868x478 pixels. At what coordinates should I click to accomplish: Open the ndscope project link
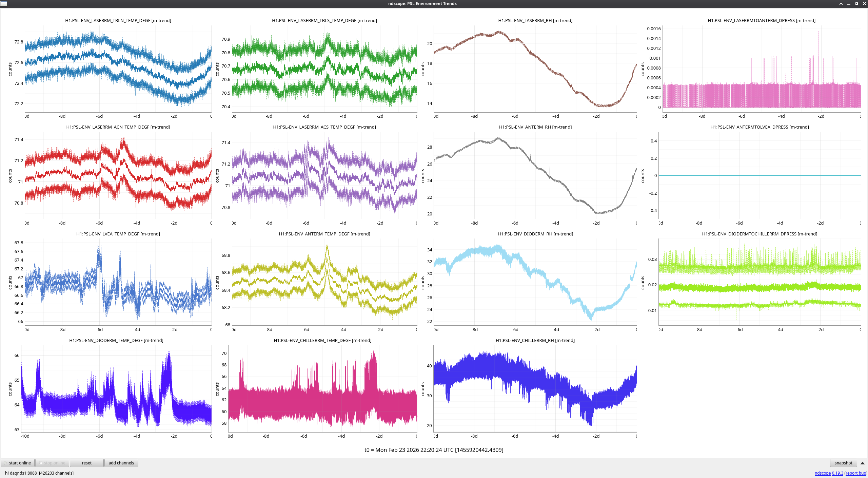(x=823, y=473)
